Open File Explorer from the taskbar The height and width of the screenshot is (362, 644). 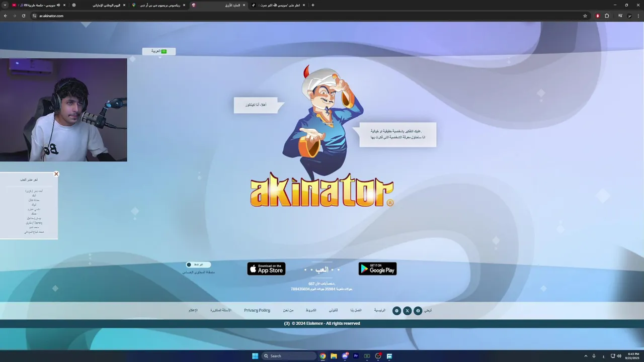[x=334, y=356]
